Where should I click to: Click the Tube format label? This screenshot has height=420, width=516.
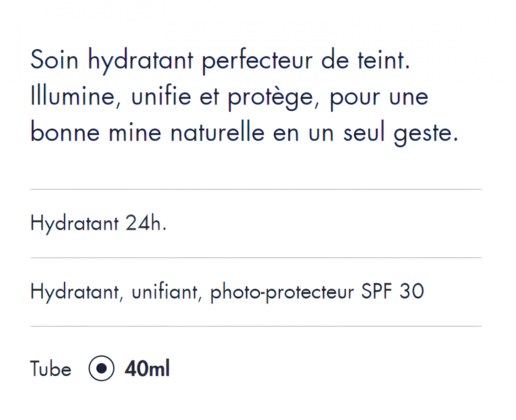point(51,369)
